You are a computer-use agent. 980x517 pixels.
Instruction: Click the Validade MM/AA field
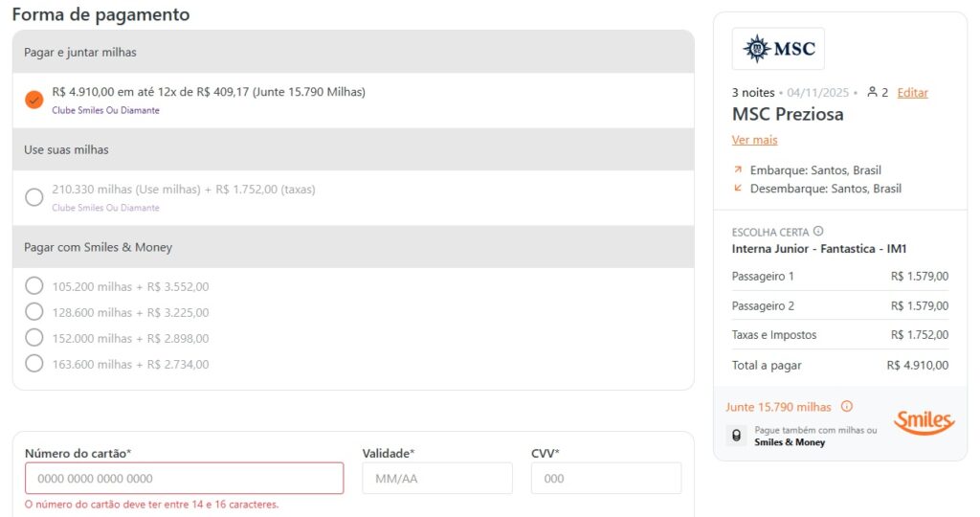[436, 479]
